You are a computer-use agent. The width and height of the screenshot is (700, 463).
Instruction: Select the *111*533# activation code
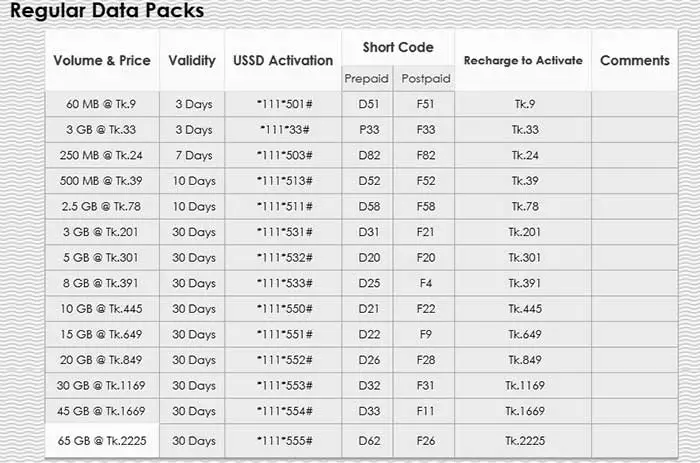coord(283,284)
